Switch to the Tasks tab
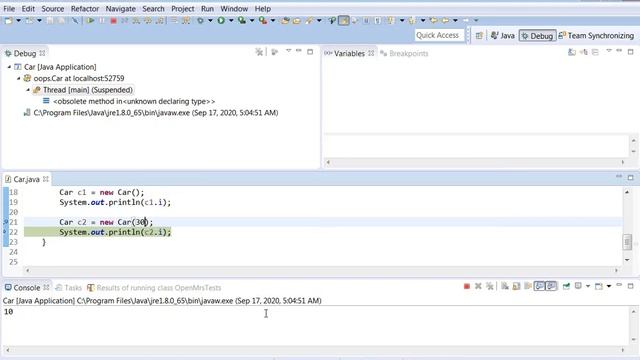The image size is (640, 360). coord(69,288)
